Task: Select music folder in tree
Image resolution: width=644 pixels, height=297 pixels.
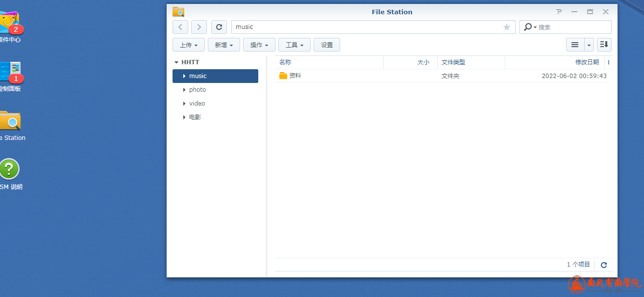Action: tap(215, 76)
